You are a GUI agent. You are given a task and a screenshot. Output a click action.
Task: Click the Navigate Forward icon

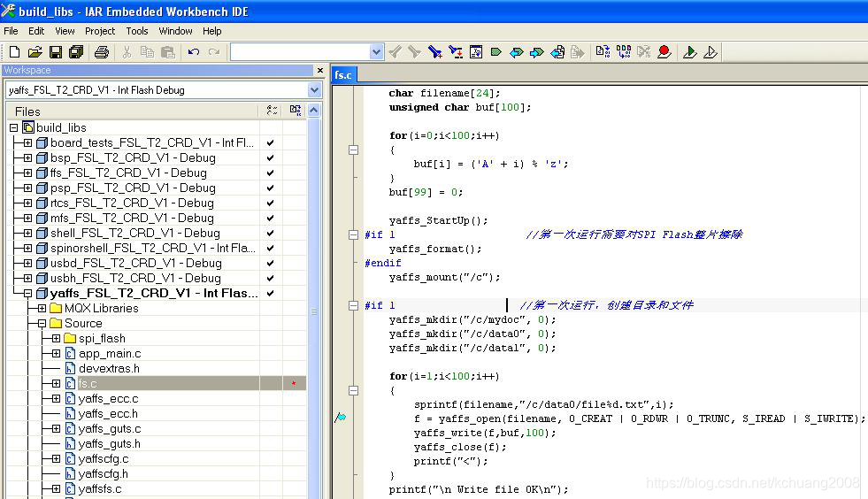(x=578, y=52)
